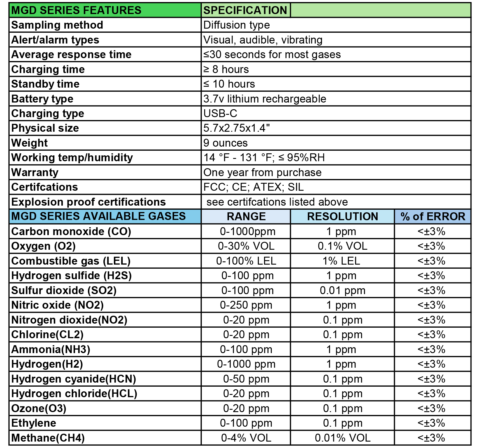This screenshot has height=448, width=484.
Task: Click the Ammonia(NH3) cell
Action: click(x=105, y=350)
